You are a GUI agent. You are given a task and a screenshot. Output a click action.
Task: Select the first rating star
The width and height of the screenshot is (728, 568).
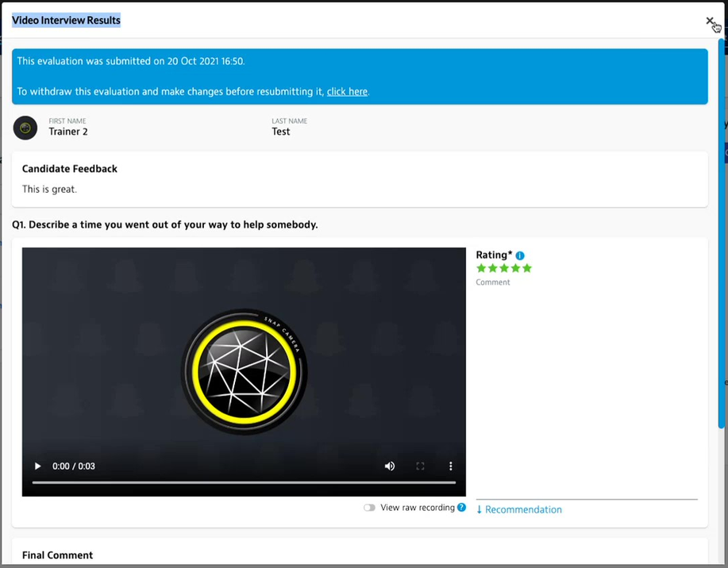coord(481,268)
